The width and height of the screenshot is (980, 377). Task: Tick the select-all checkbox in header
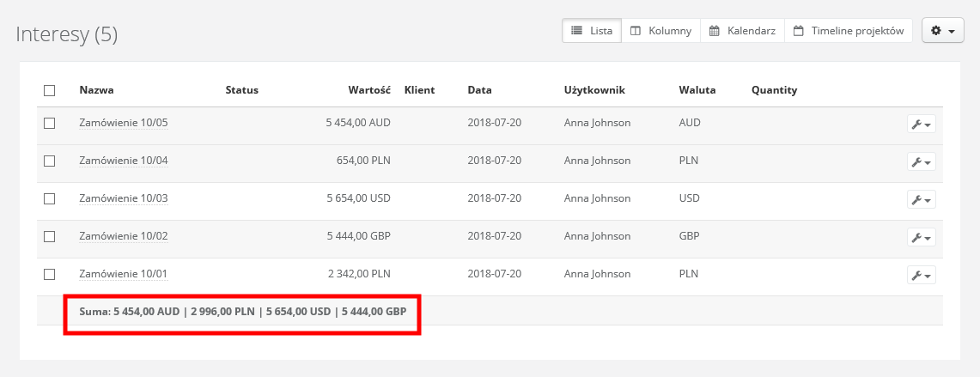click(x=49, y=90)
